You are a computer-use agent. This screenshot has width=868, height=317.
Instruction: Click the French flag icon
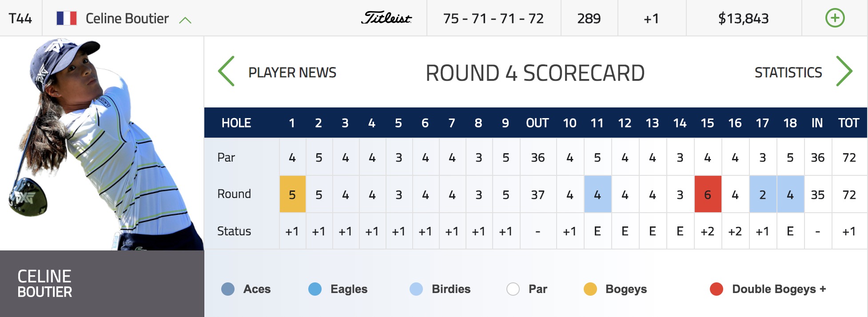(x=67, y=18)
